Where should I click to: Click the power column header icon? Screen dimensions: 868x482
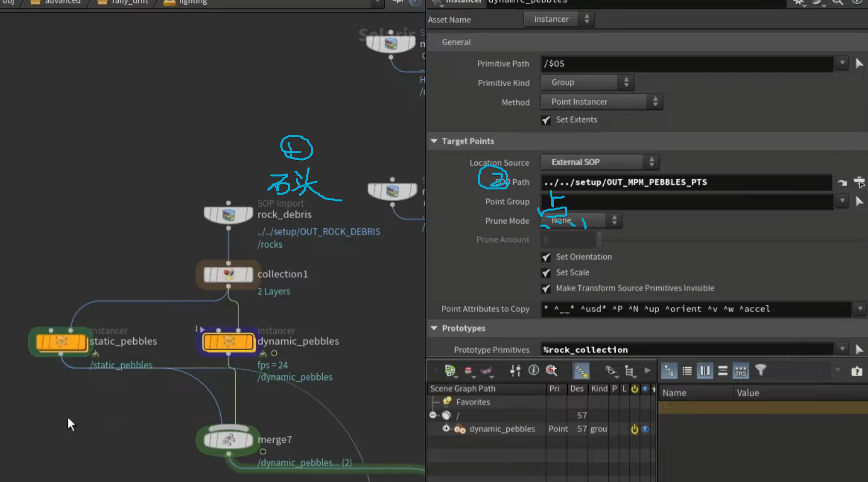(x=634, y=389)
